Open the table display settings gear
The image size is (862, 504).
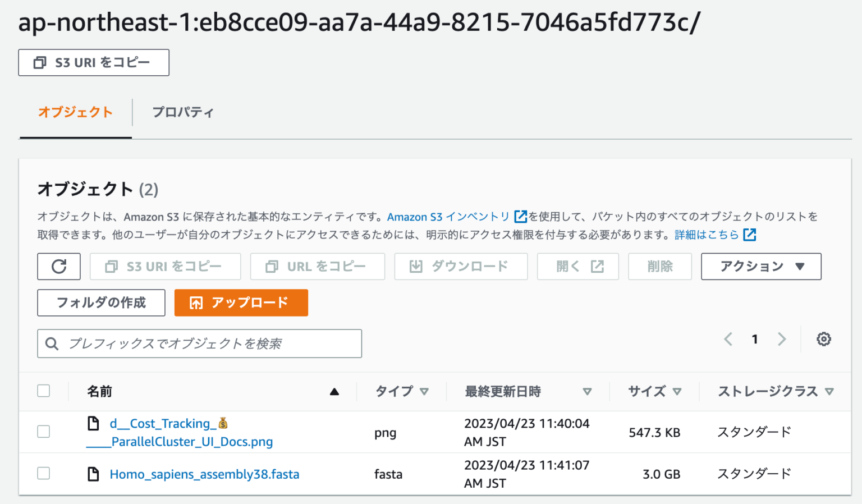[x=823, y=339]
